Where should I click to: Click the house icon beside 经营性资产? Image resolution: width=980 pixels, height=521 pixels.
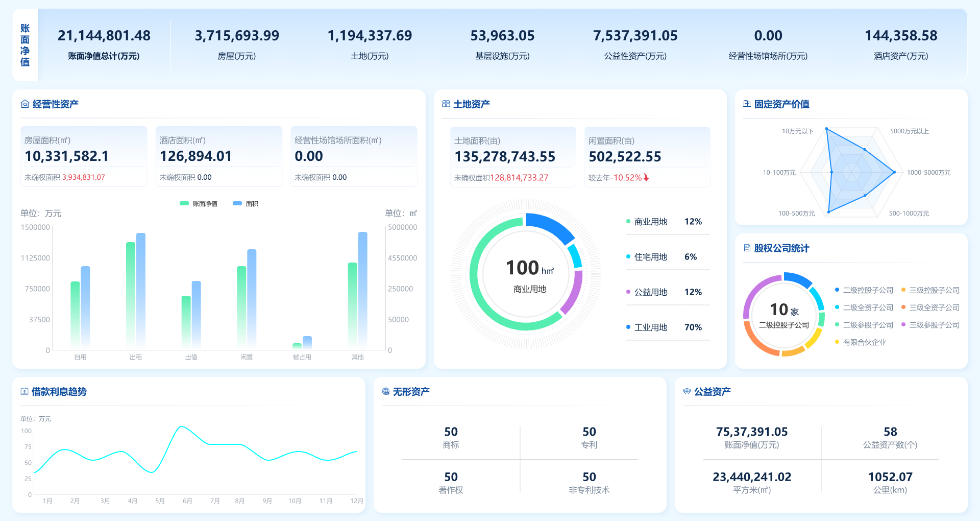pyautogui.click(x=24, y=104)
